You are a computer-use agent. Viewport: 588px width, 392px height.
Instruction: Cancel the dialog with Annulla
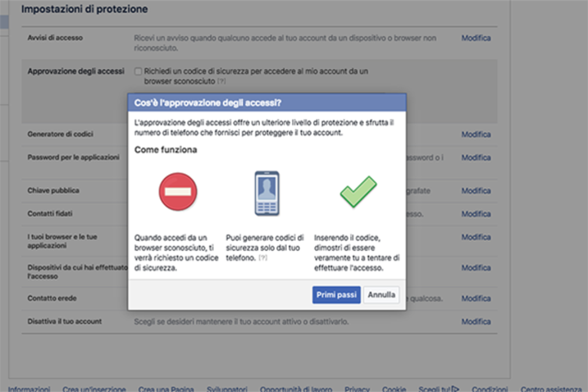[381, 295]
